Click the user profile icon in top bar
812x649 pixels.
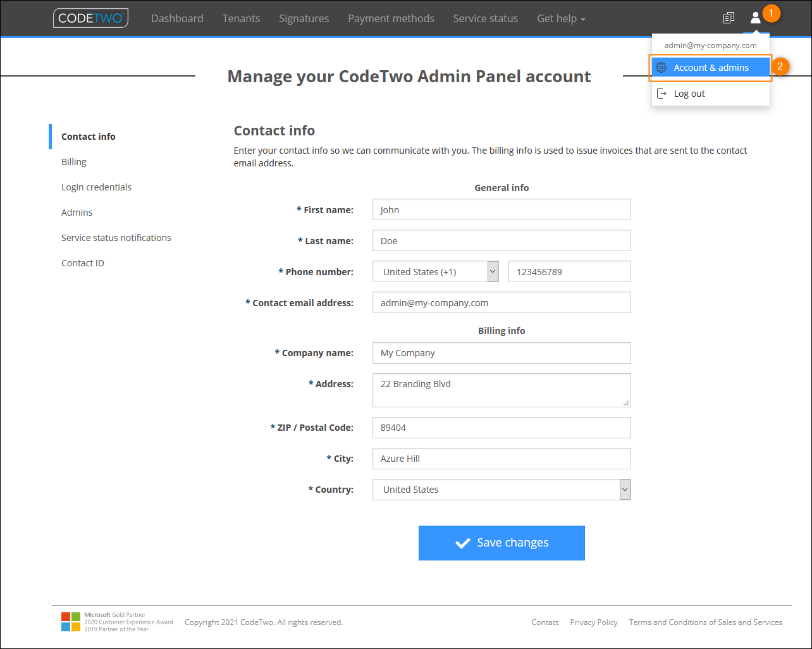click(755, 18)
